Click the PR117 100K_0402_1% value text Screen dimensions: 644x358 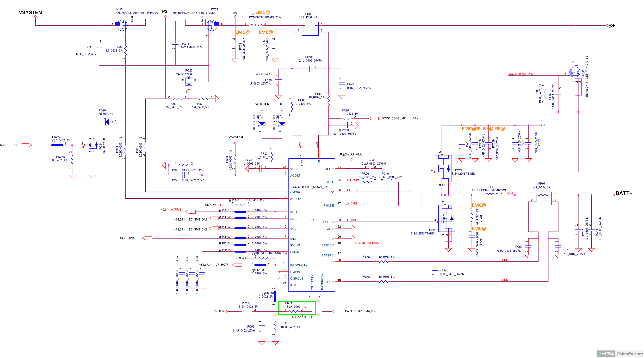pyautogui.click(x=290, y=327)
